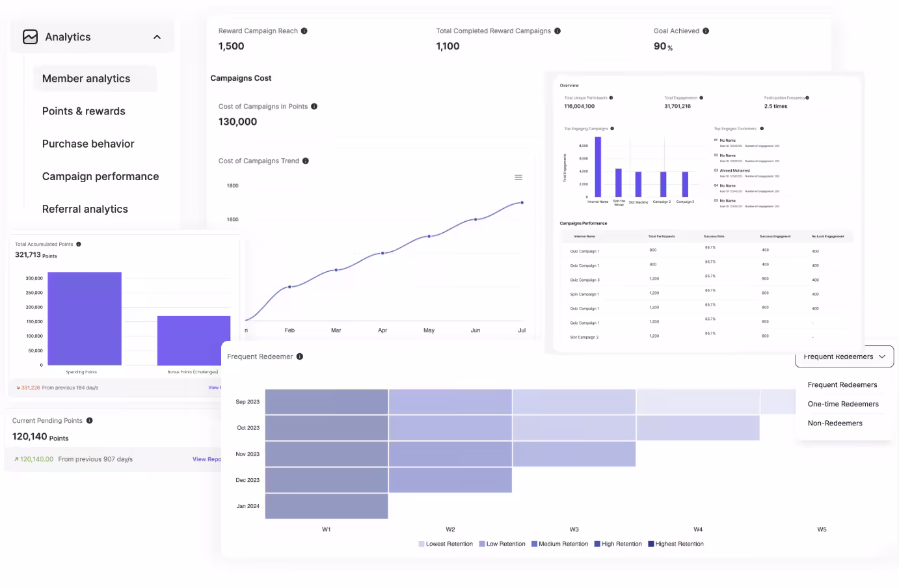
Task: Click info icon next to Goal Achieved
Action: [x=706, y=31]
